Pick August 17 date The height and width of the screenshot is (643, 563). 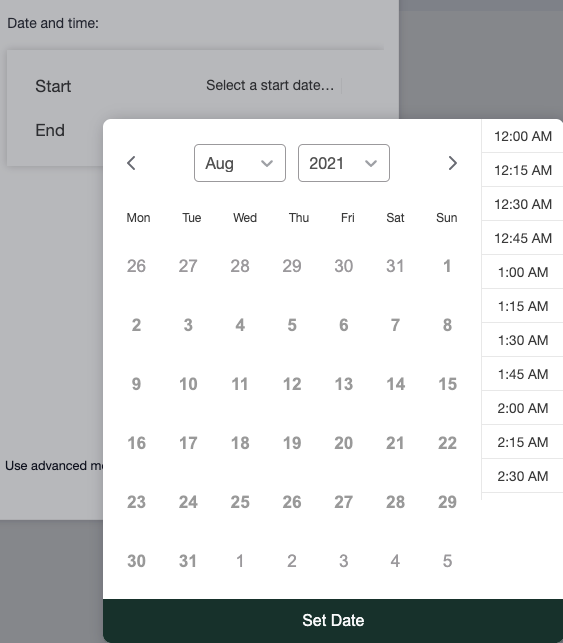(188, 443)
